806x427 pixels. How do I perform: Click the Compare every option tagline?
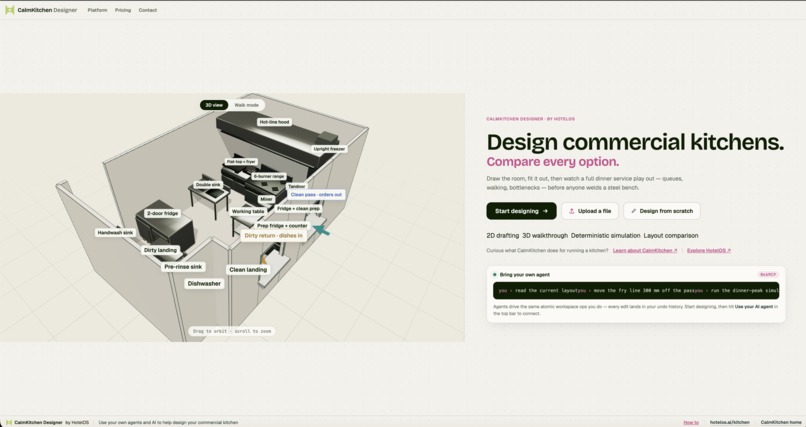tap(553, 162)
